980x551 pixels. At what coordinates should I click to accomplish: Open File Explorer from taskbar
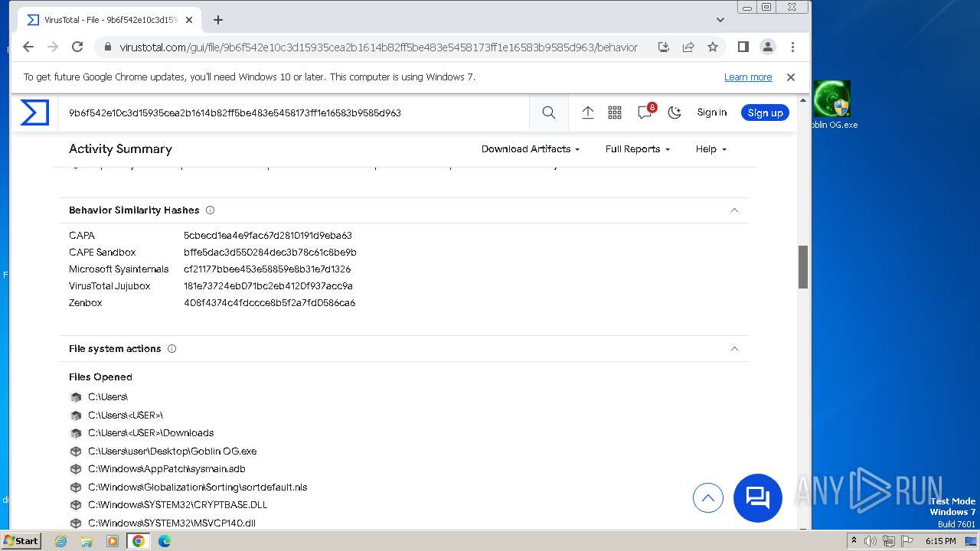(87, 541)
